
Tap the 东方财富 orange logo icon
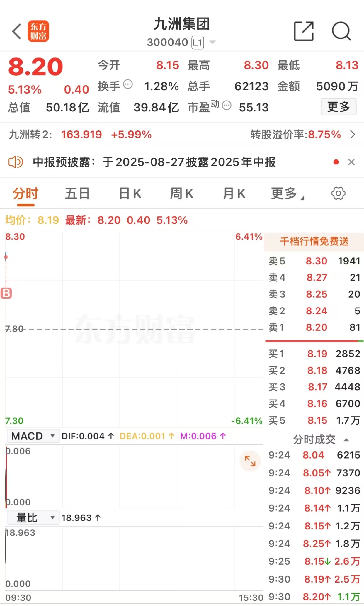point(38,31)
